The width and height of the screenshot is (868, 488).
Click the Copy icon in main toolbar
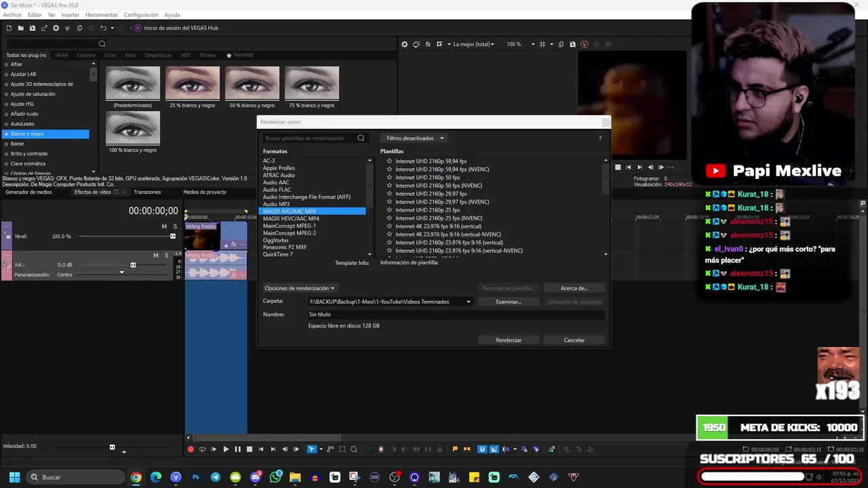(x=79, y=28)
